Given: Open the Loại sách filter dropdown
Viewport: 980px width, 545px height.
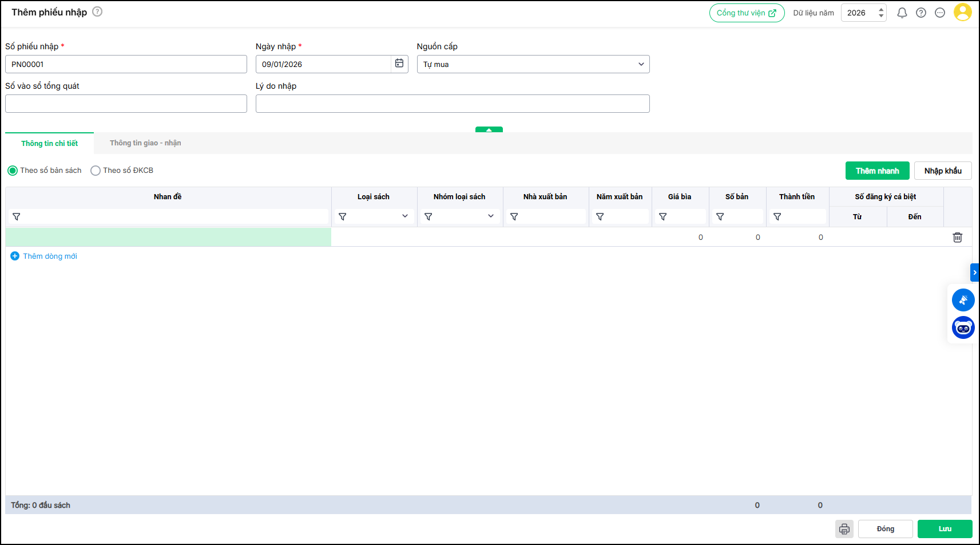Looking at the screenshot, I should pos(404,216).
